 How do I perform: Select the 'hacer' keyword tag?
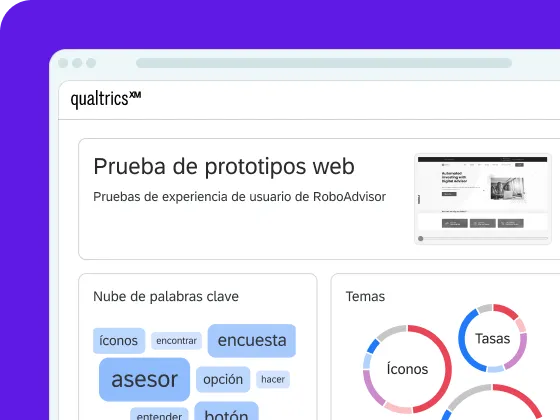[273, 379]
